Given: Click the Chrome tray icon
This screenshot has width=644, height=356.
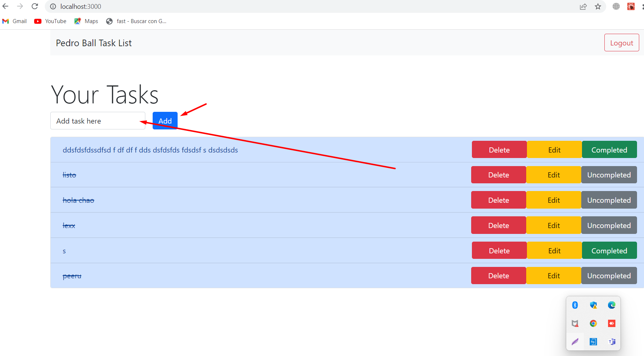Looking at the screenshot, I should [x=593, y=323].
